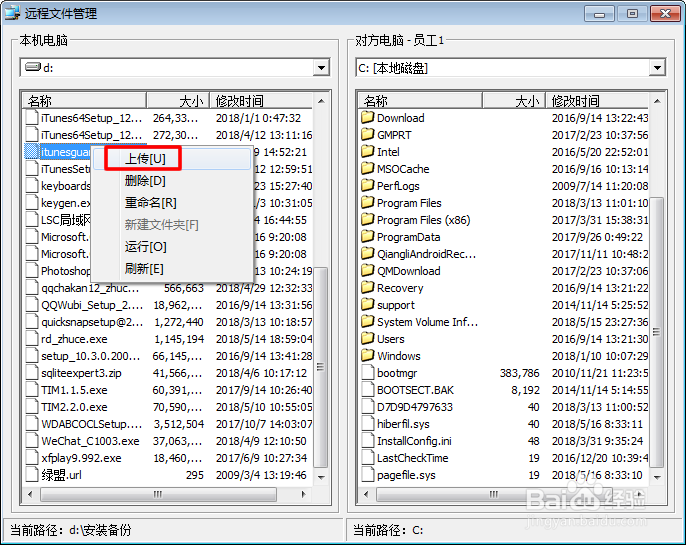Click the hiberfil.sys file icon
The width and height of the screenshot is (686, 545).
[368, 424]
